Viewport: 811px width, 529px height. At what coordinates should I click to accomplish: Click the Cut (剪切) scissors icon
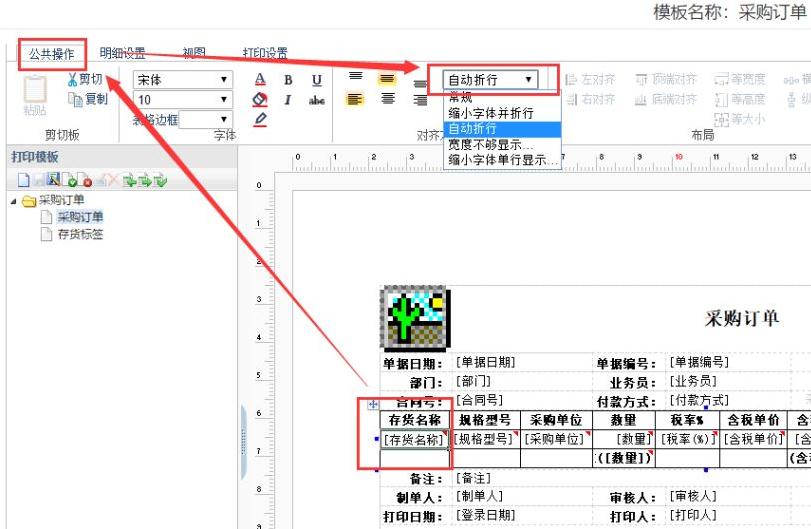click(73, 80)
